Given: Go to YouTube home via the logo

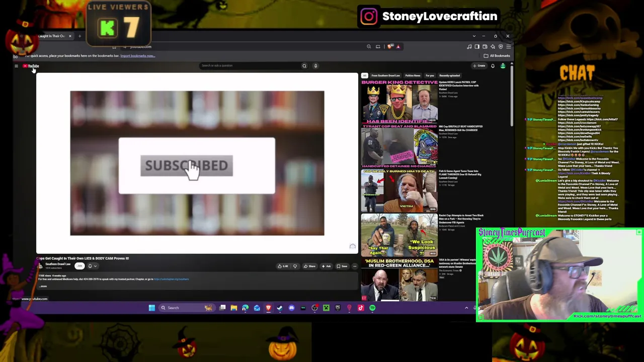Looking at the screenshot, I should pos(31,66).
